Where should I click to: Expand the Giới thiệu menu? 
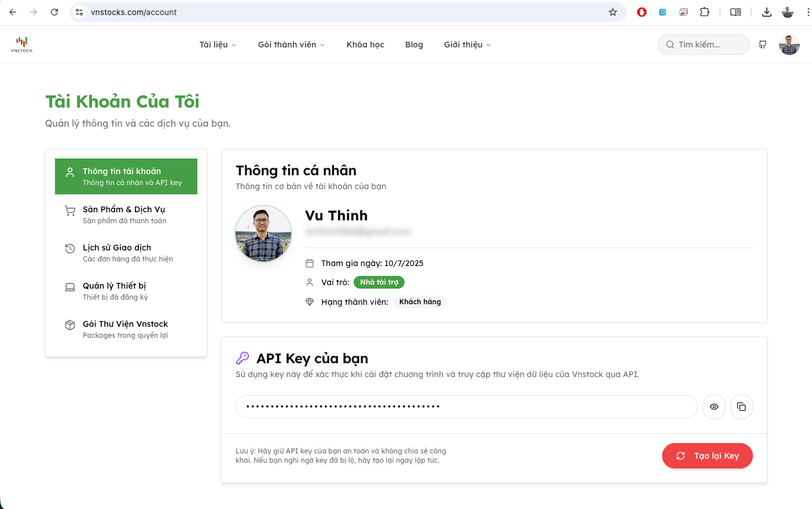coord(467,45)
